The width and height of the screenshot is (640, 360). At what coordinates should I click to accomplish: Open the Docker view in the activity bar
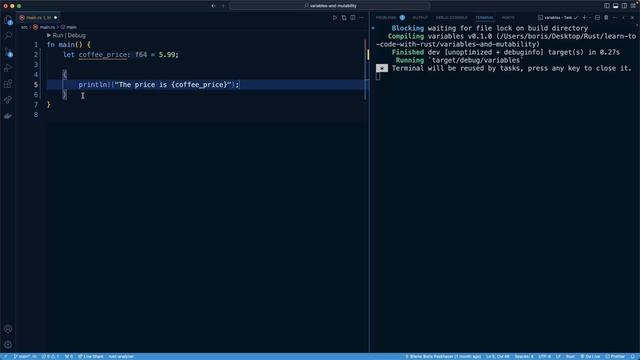pos(8,116)
